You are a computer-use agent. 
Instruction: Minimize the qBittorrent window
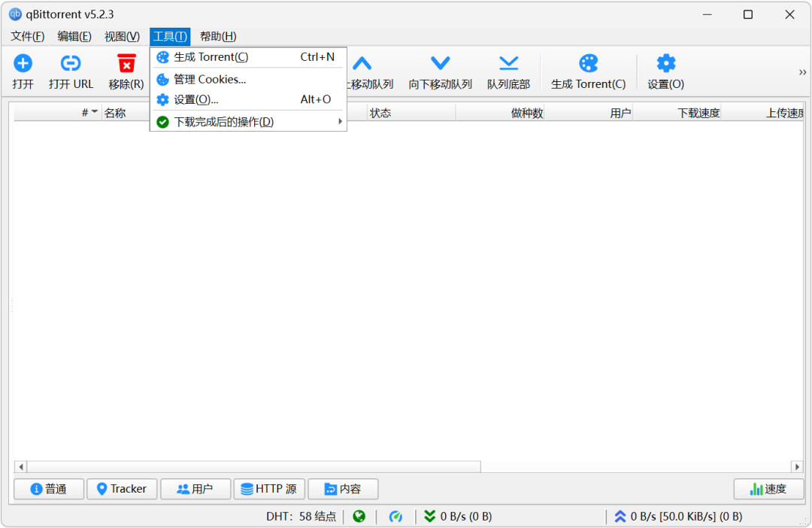pyautogui.click(x=707, y=14)
